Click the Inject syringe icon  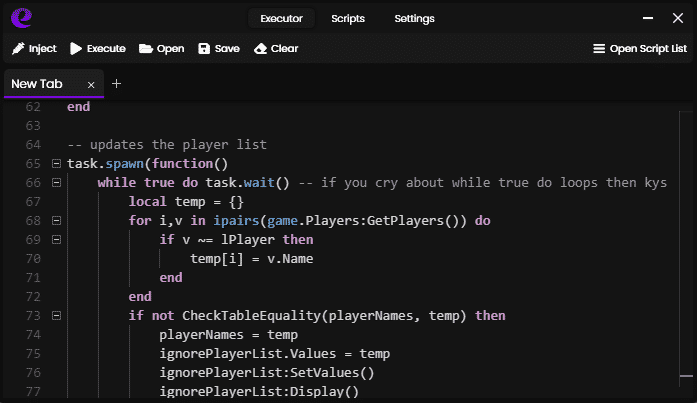click(x=18, y=48)
